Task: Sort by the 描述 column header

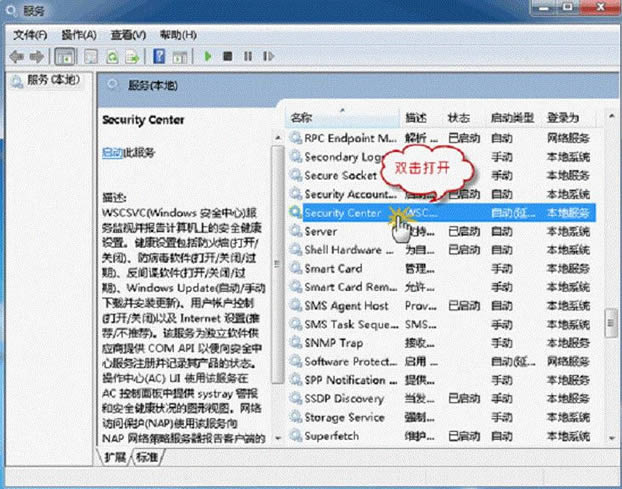Action: [x=420, y=117]
